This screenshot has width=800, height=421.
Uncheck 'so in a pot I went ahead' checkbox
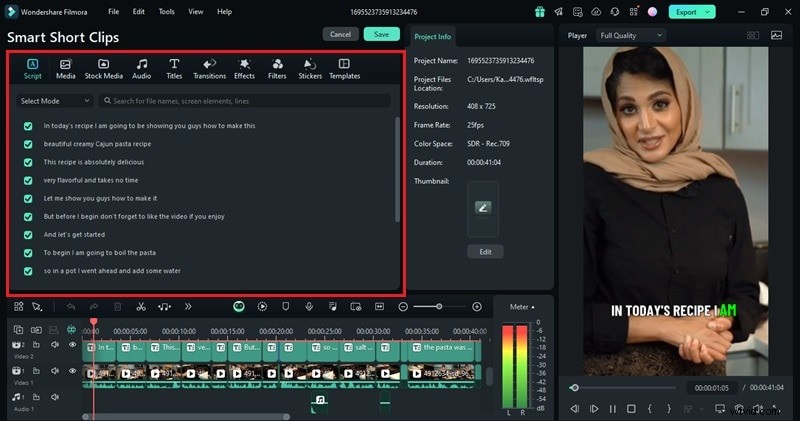(28, 271)
